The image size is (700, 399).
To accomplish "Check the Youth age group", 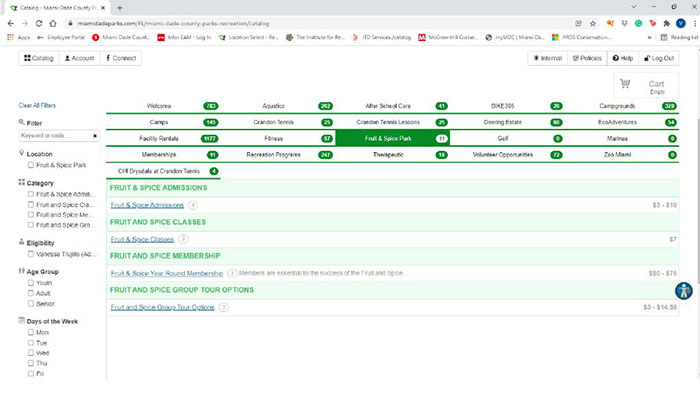I will [x=31, y=283].
